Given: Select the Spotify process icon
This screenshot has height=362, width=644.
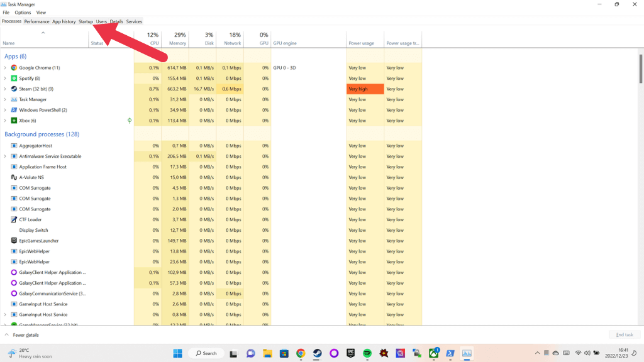Looking at the screenshot, I should click(x=14, y=79).
